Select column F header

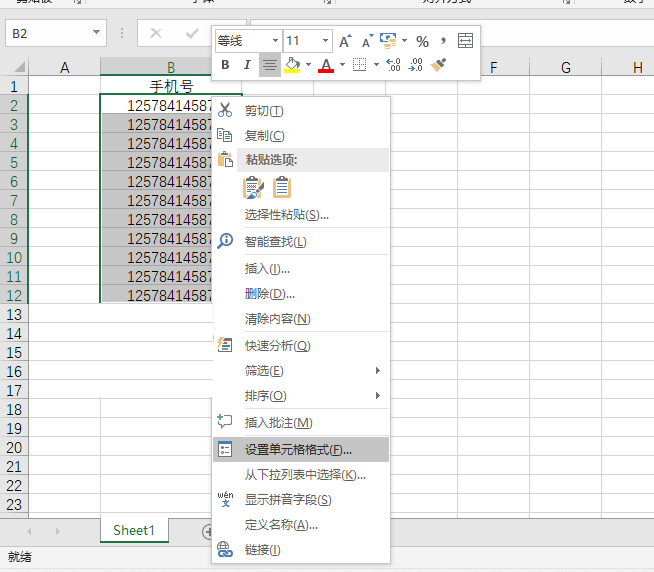click(493, 67)
